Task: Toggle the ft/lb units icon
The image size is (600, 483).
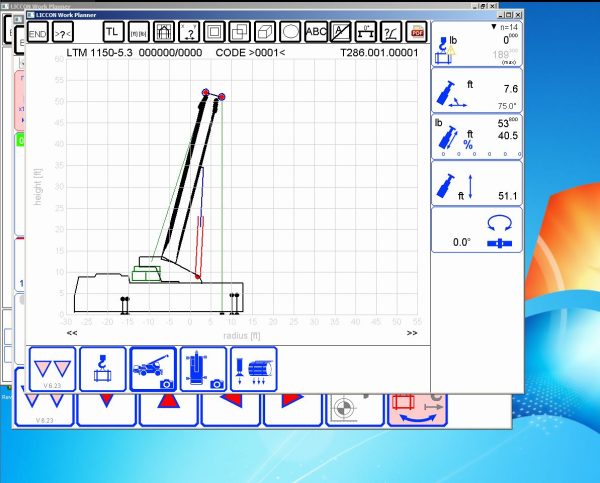Action: (139, 32)
